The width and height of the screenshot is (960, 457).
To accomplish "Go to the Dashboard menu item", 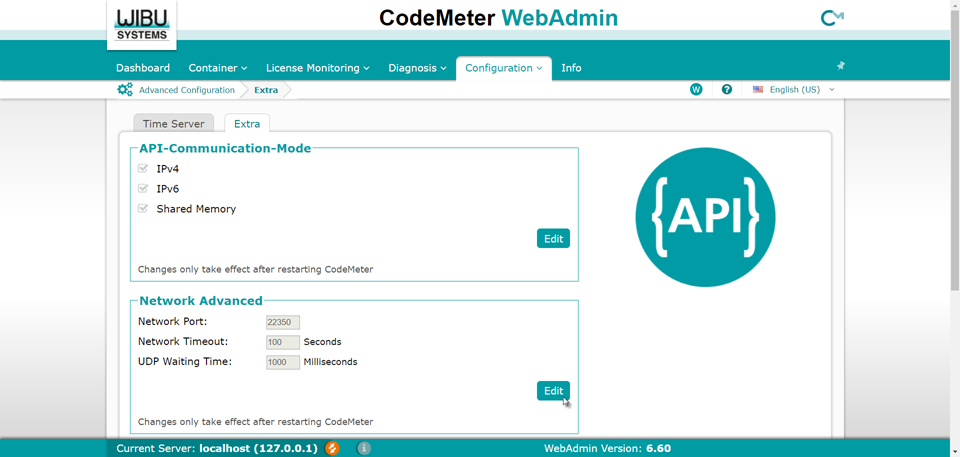I will click(x=143, y=68).
